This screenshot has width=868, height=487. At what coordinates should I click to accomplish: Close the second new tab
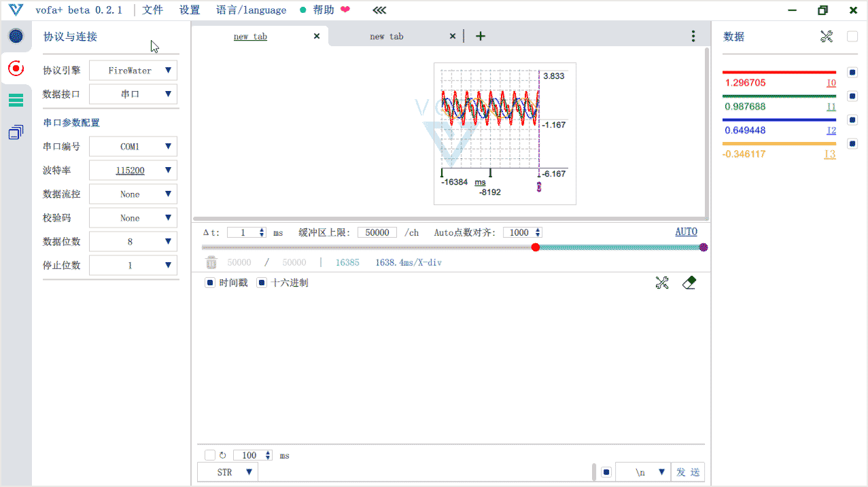pyautogui.click(x=453, y=36)
